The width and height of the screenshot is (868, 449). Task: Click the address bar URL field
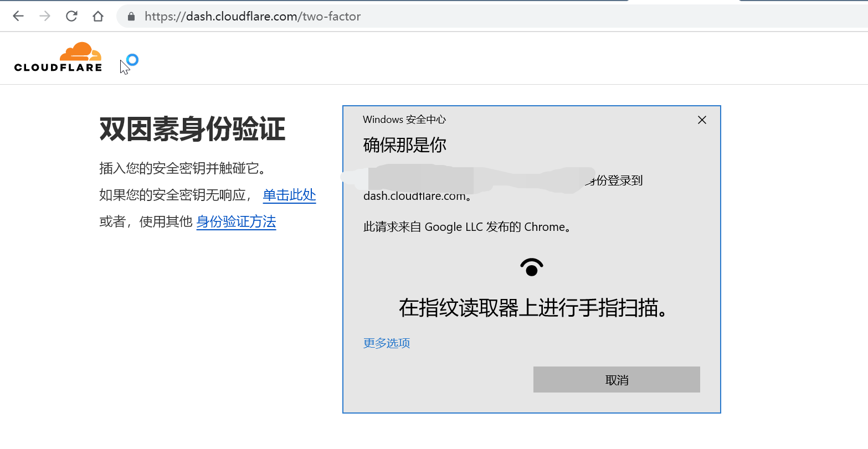492,17
